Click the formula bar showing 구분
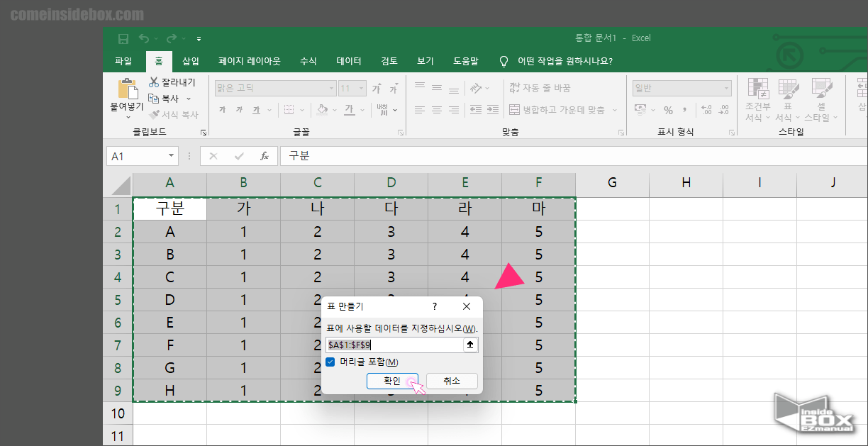This screenshot has width=868, height=446. (573, 156)
